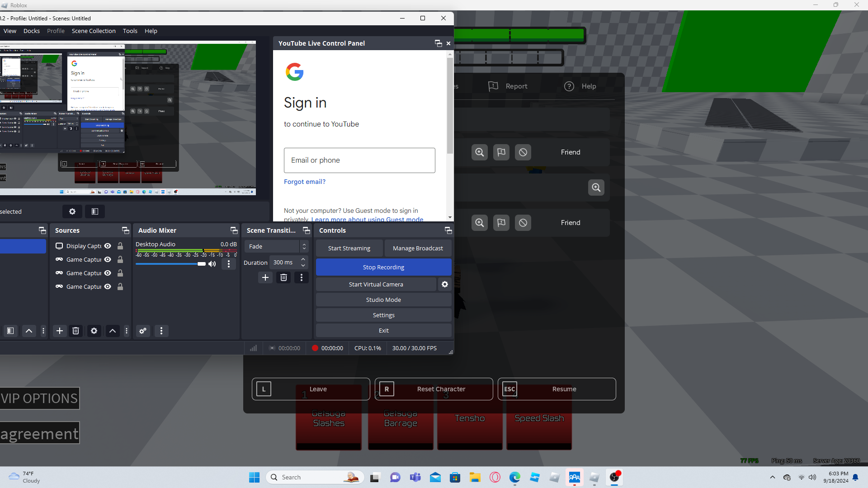Open source properties gear in Sources toolbar

tap(94, 331)
